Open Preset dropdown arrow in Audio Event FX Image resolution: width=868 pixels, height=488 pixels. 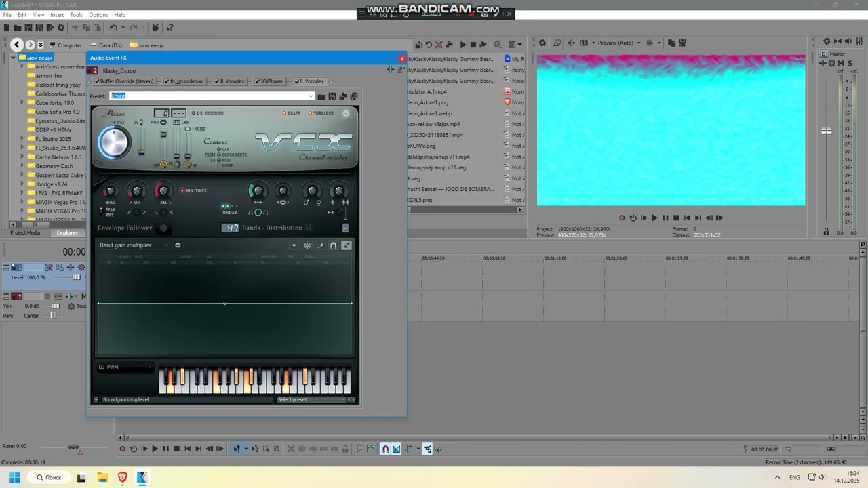coord(311,96)
